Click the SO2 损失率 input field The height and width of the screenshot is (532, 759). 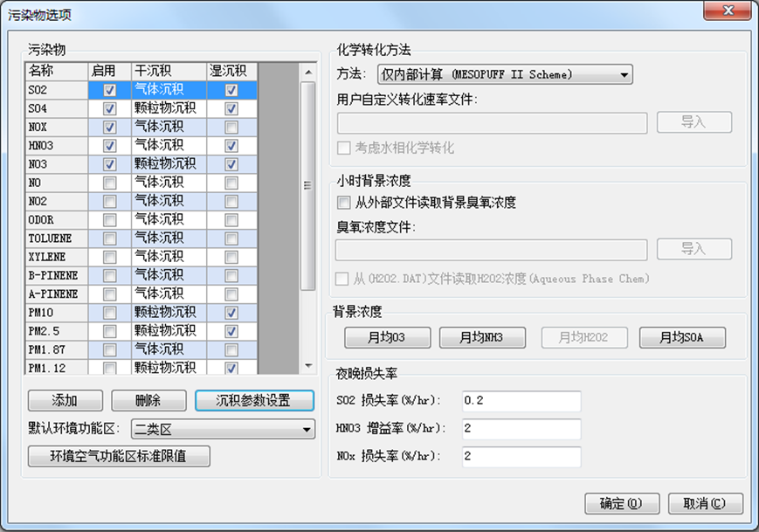[x=521, y=400]
